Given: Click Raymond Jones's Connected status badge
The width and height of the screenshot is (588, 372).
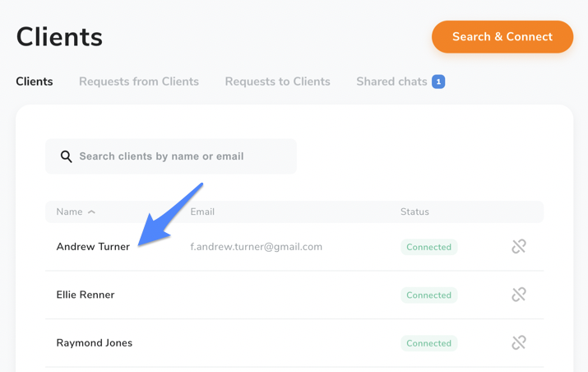Looking at the screenshot, I should [x=429, y=343].
